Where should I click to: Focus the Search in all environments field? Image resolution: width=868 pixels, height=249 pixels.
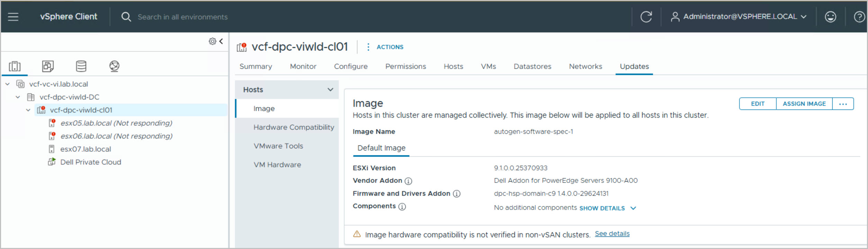click(x=182, y=17)
